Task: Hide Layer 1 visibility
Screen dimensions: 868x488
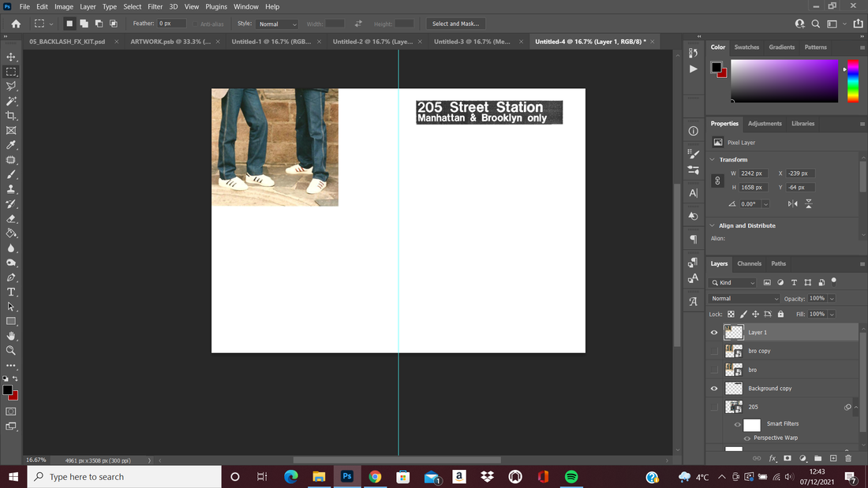Action: 714,333
